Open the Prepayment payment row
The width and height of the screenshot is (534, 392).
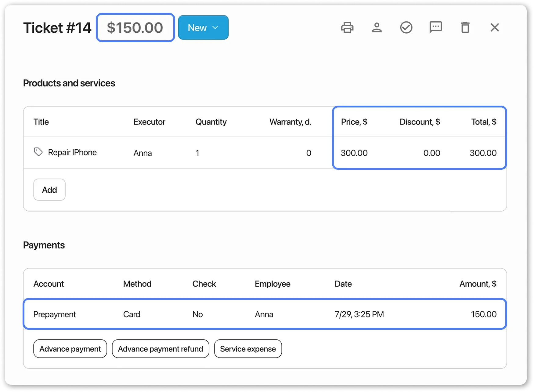coord(54,314)
